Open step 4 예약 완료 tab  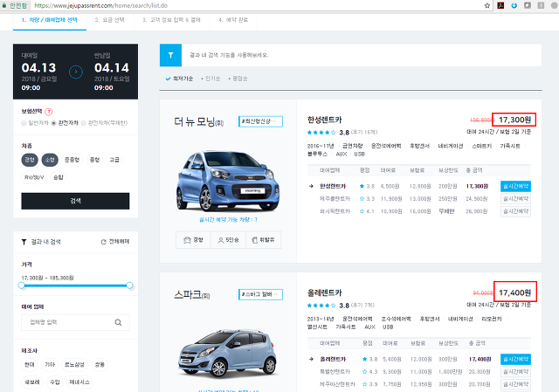pos(233,20)
